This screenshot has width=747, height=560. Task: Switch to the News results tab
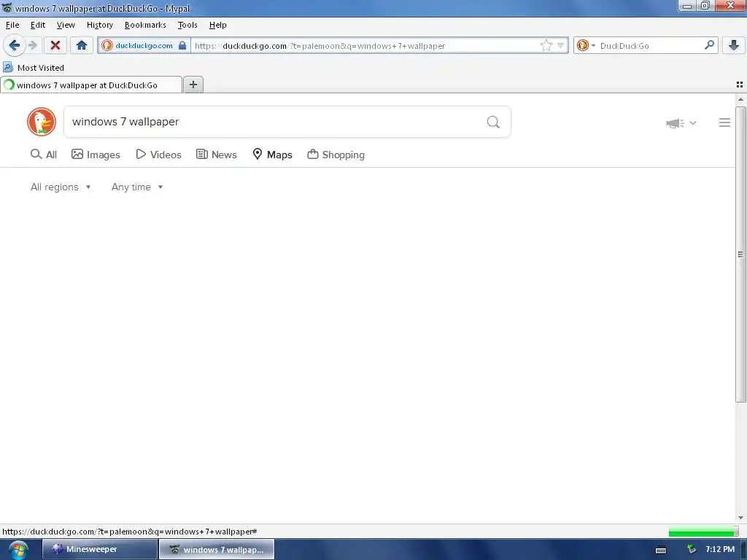point(216,155)
